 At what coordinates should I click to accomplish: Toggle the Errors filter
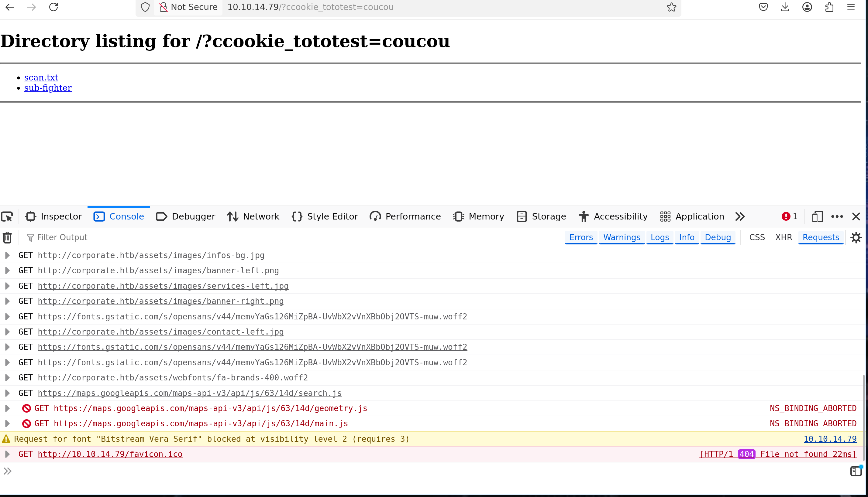(581, 238)
